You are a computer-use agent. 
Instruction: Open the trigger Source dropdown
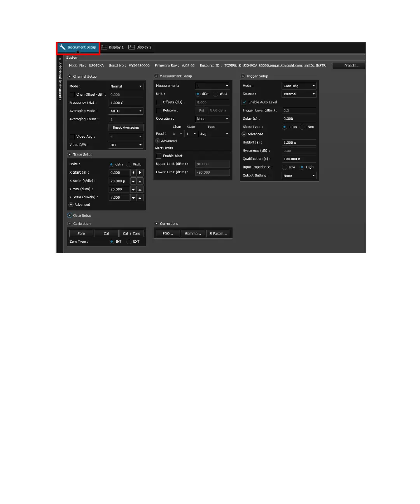(x=299, y=94)
